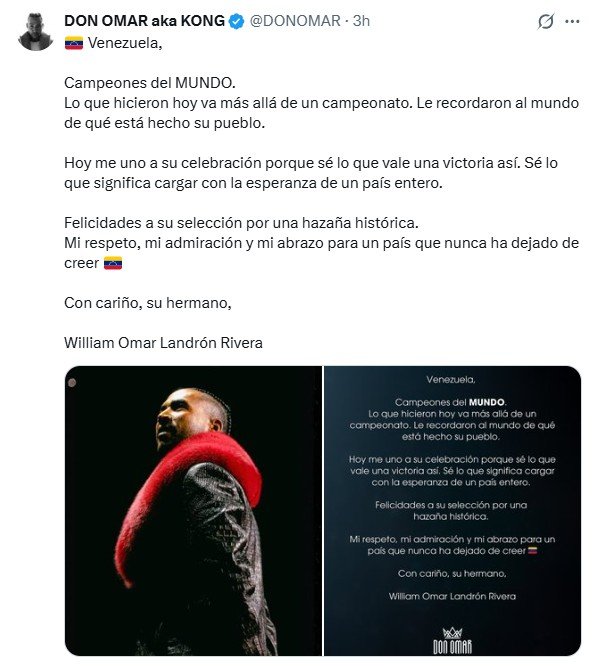595x666 pixels.
Task: Click the William Omar Landrón Rivera signature text
Action: tap(163, 343)
